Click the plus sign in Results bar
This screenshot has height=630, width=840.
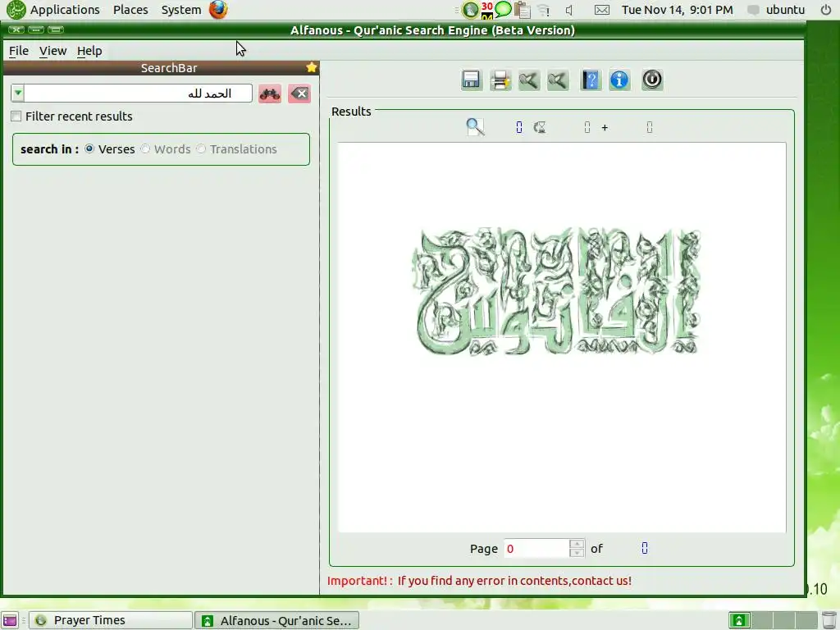(x=605, y=127)
